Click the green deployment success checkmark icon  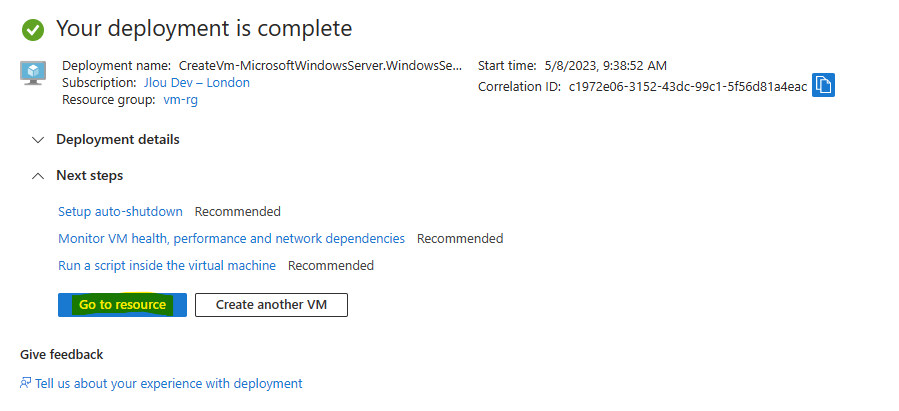coord(33,30)
